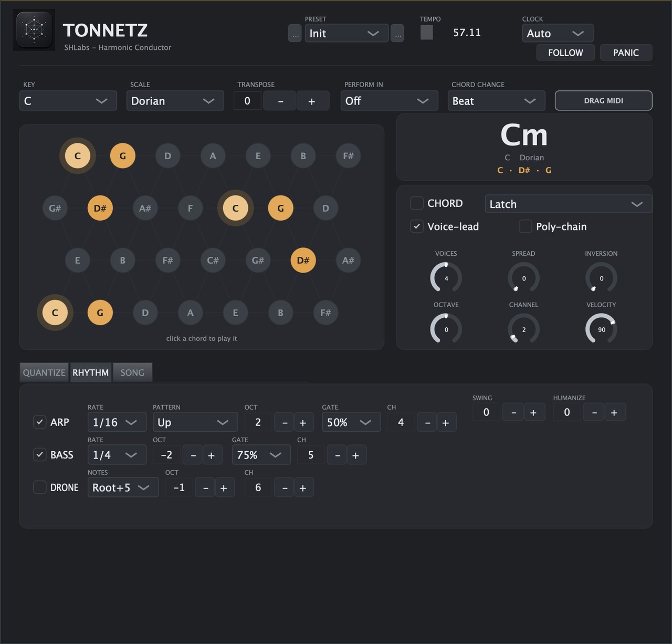Enable the CHORD checkbox
672x644 pixels.
click(x=417, y=203)
